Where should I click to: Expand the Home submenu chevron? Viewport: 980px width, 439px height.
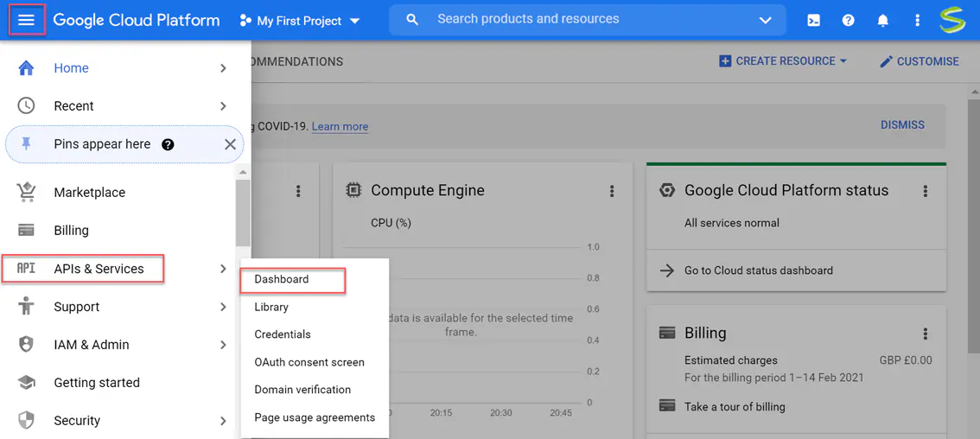[x=223, y=68]
